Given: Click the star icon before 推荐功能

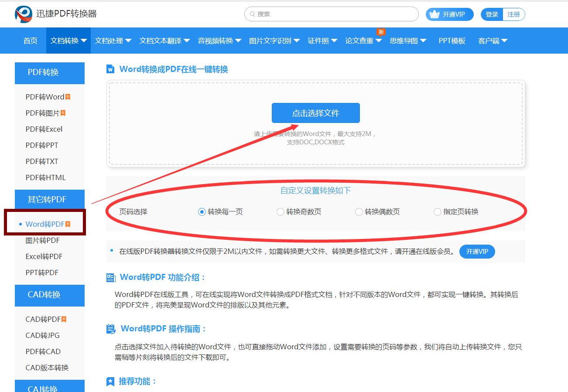Looking at the screenshot, I should tap(110, 381).
